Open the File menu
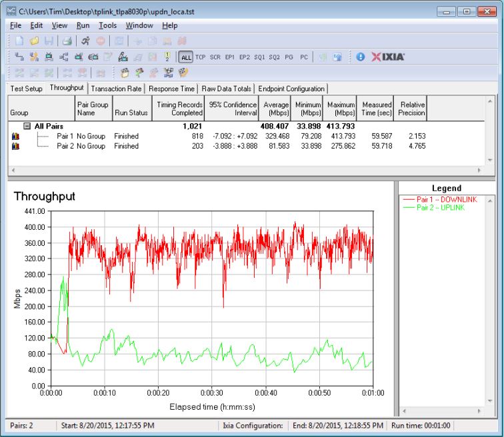The width and height of the screenshot is (504, 437). tap(16, 25)
